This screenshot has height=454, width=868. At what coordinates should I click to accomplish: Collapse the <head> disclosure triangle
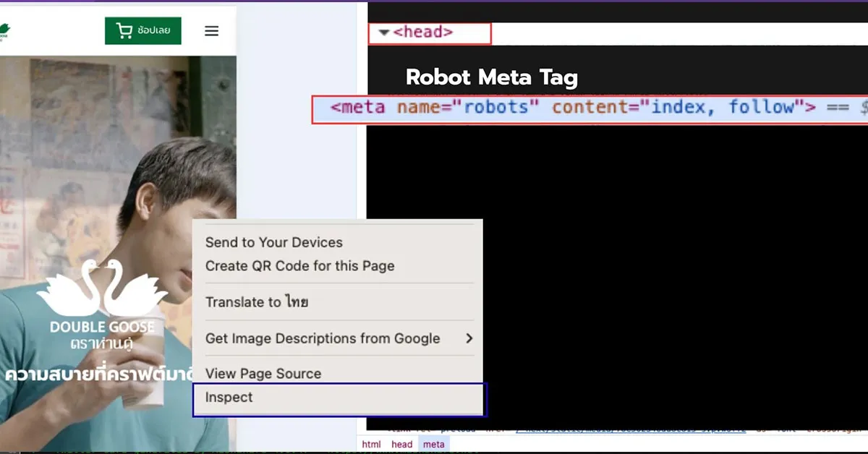(384, 33)
